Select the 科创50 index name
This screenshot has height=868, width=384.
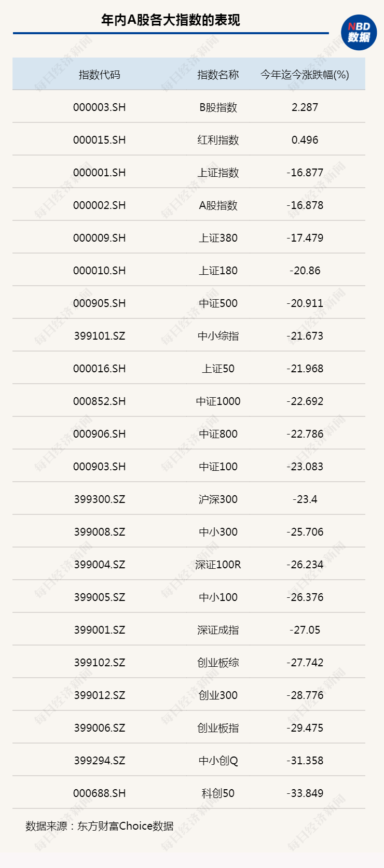(x=218, y=793)
